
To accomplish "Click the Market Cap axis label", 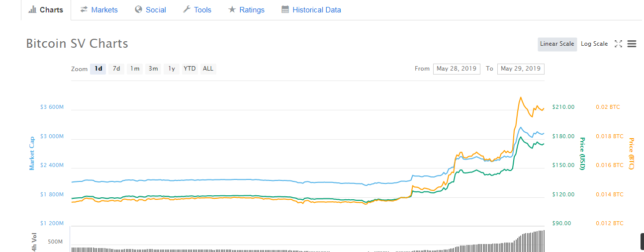I will 32,153.
